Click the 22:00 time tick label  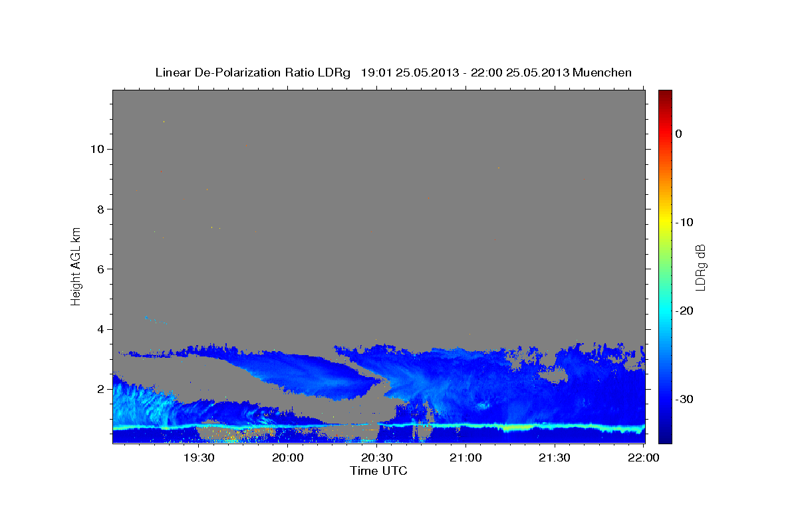click(643, 458)
